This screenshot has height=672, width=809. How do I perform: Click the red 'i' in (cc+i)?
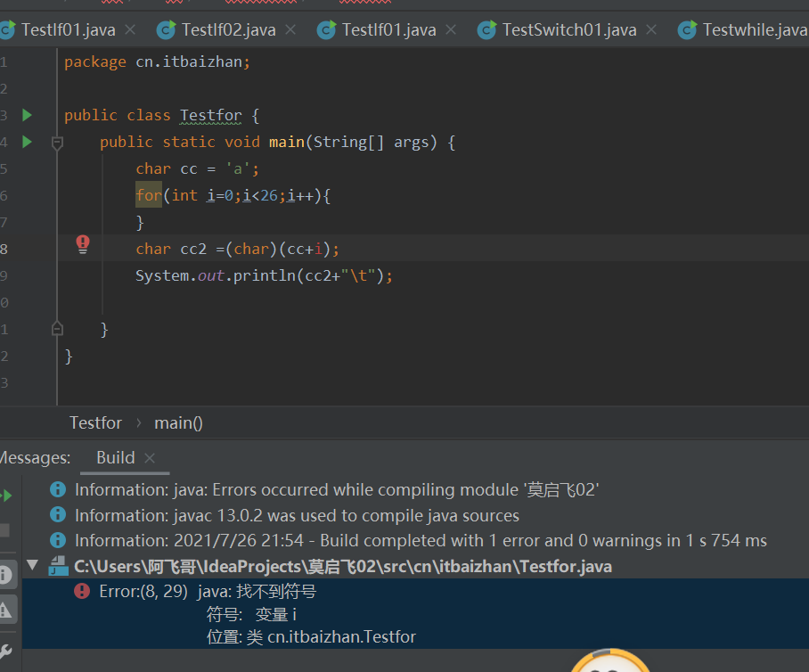[x=318, y=250]
